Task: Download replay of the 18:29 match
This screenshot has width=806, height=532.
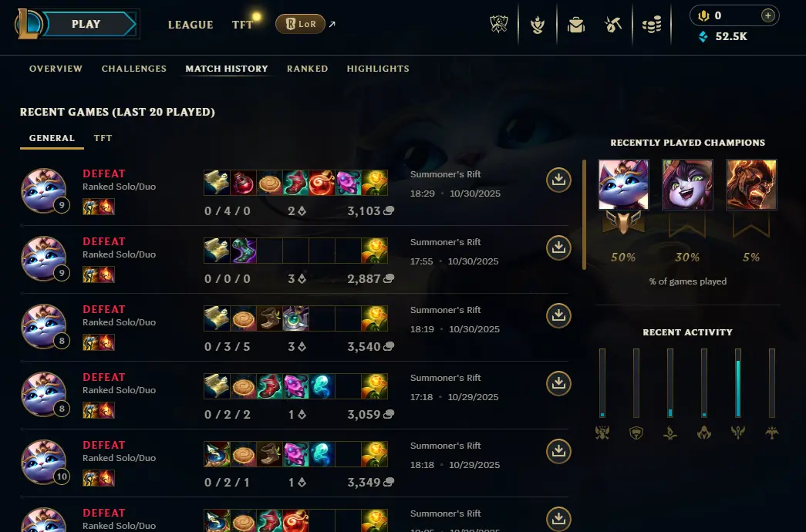Action: click(x=558, y=180)
